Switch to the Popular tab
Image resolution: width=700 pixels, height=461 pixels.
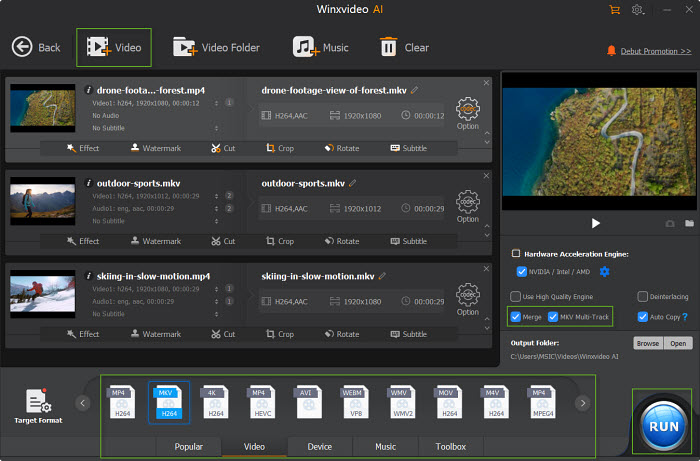pos(188,446)
